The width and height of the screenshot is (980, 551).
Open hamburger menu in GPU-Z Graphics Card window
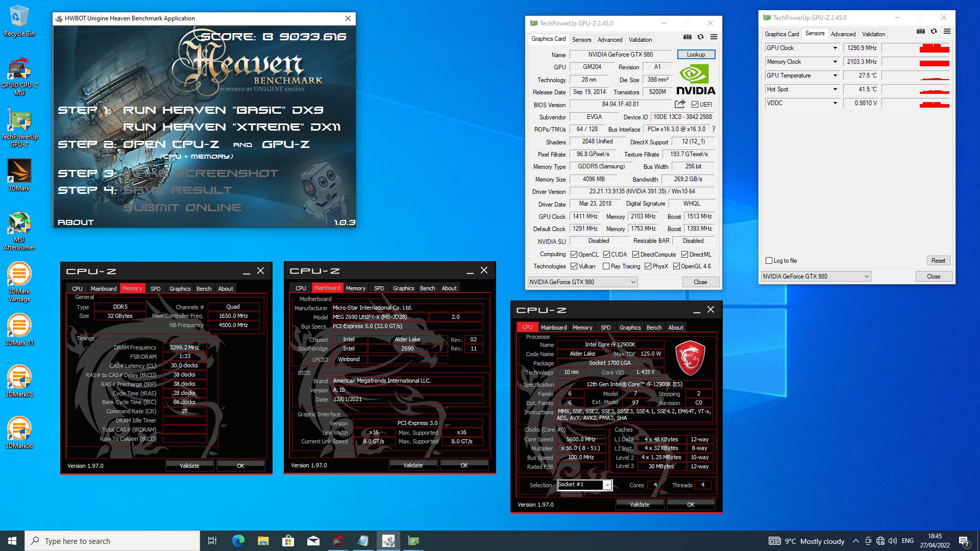coord(714,37)
